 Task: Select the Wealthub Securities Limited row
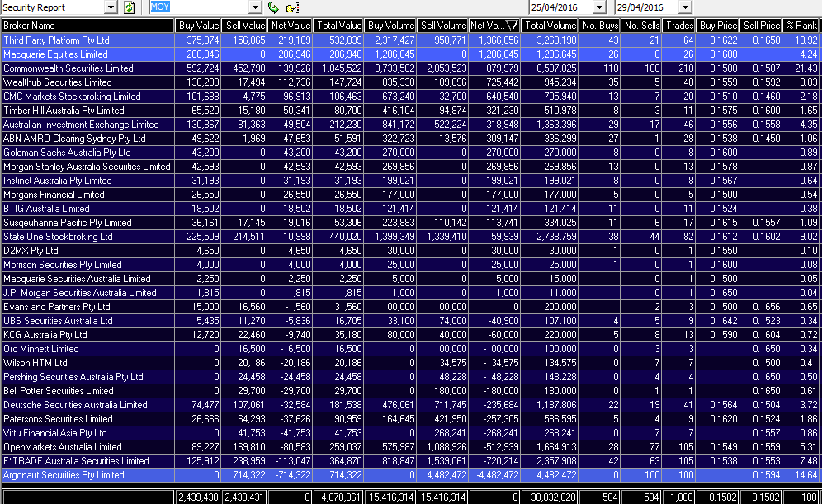(410, 82)
